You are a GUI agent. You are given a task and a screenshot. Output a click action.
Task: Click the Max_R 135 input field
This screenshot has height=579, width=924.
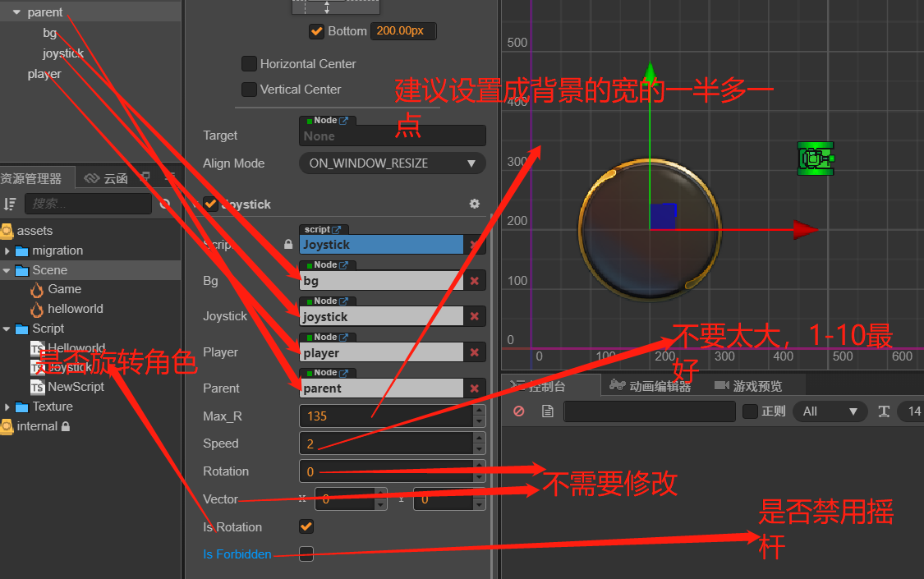387,416
